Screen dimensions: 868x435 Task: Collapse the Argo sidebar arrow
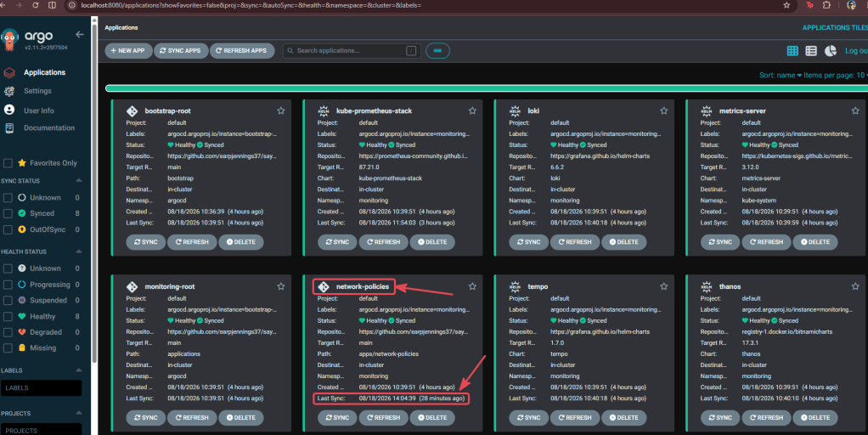pos(80,34)
